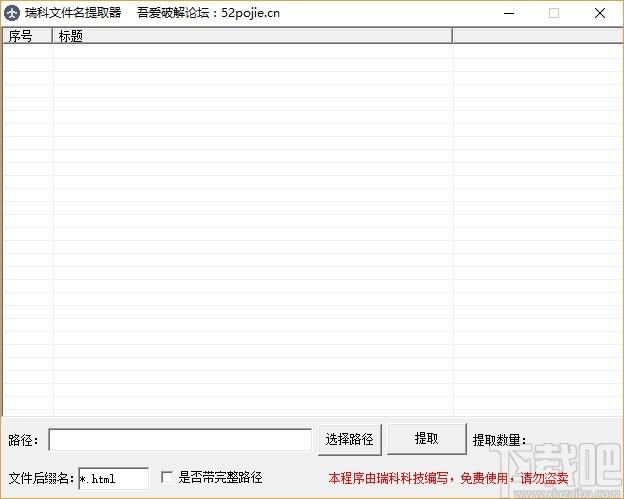Click the 提取数量 label

point(499,440)
